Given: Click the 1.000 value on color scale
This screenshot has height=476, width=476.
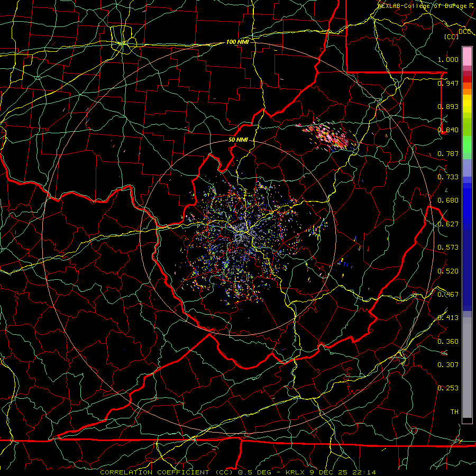Looking at the screenshot, I should click(x=448, y=59).
